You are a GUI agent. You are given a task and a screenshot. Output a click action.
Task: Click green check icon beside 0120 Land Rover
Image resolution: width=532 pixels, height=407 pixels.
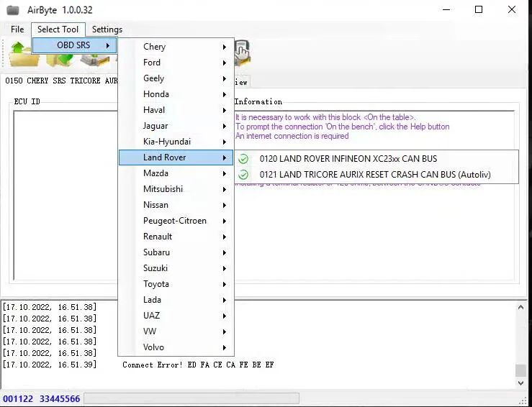click(x=243, y=159)
